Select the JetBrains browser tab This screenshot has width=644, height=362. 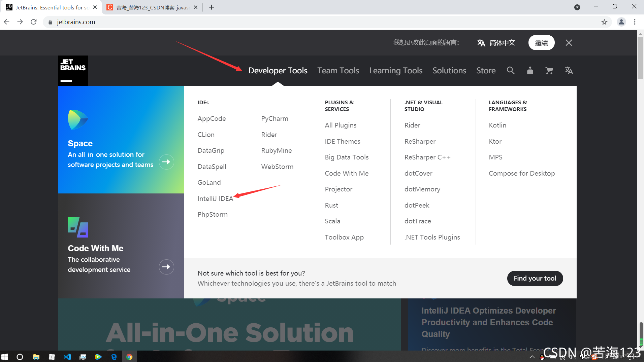51,7
